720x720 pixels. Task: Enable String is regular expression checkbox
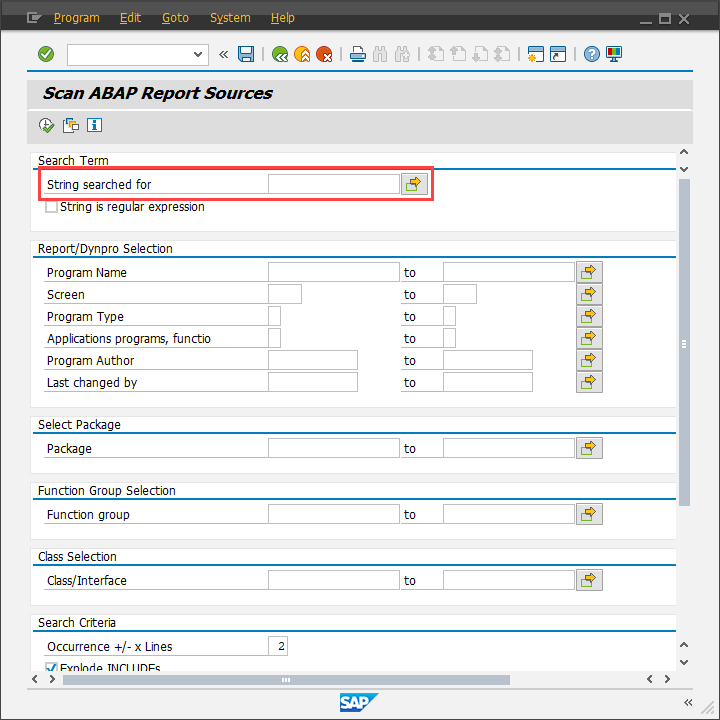[51, 207]
